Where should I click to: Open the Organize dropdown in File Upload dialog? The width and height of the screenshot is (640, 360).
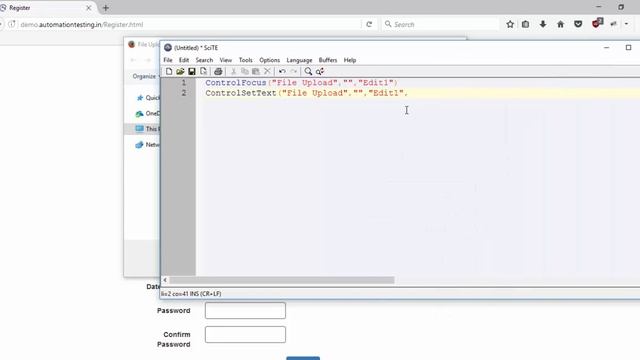pos(145,76)
